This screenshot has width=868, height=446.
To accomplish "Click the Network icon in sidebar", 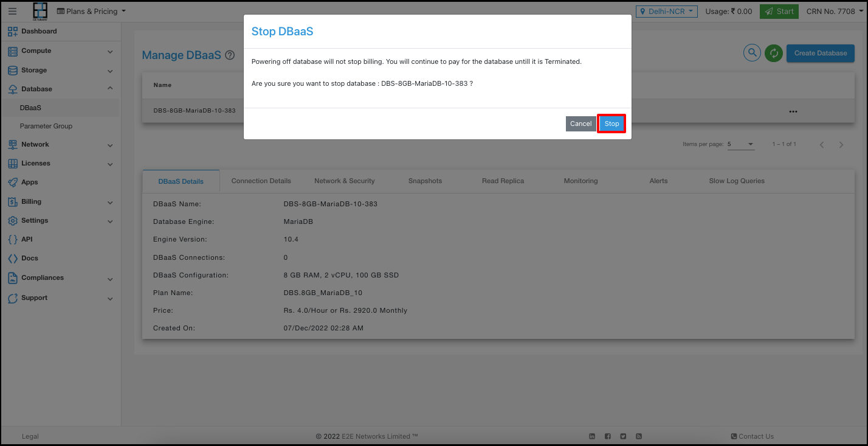I will [13, 145].
